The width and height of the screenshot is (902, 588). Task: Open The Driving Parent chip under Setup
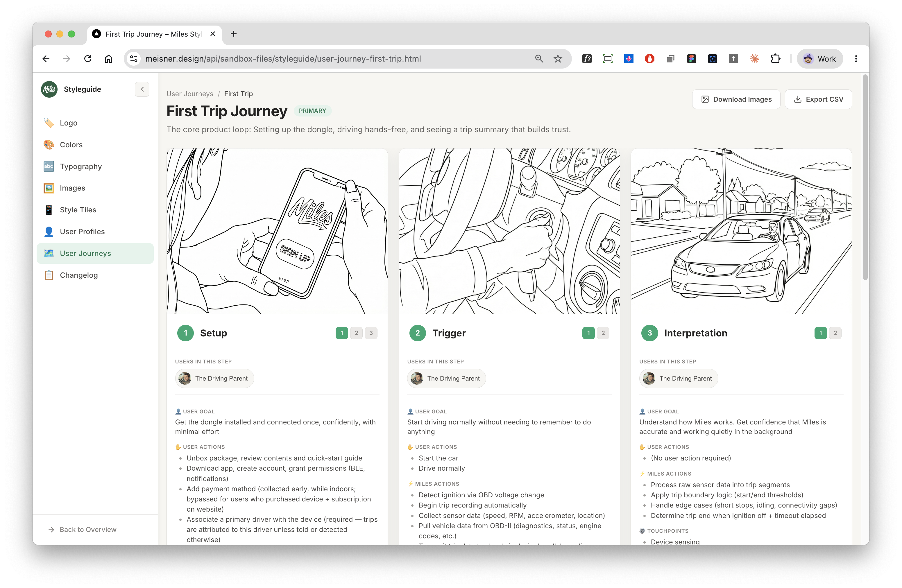point(214,379)
